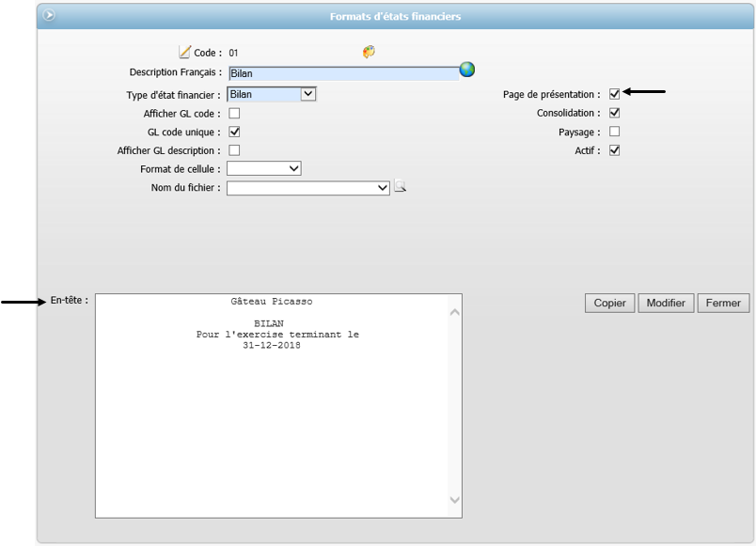This screenshot has height=547, width=756.
Task: Click the Fermer button
Action: [x=723, y=303]
